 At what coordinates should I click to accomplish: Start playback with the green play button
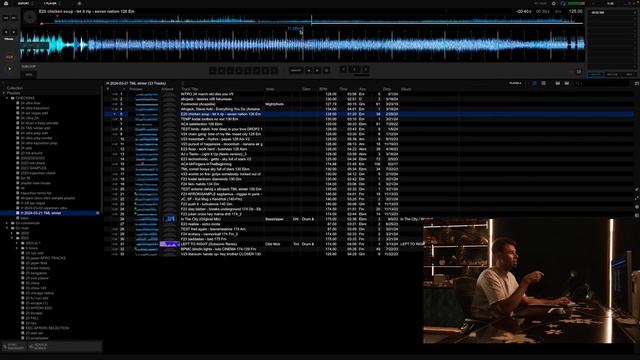[9, 69]
